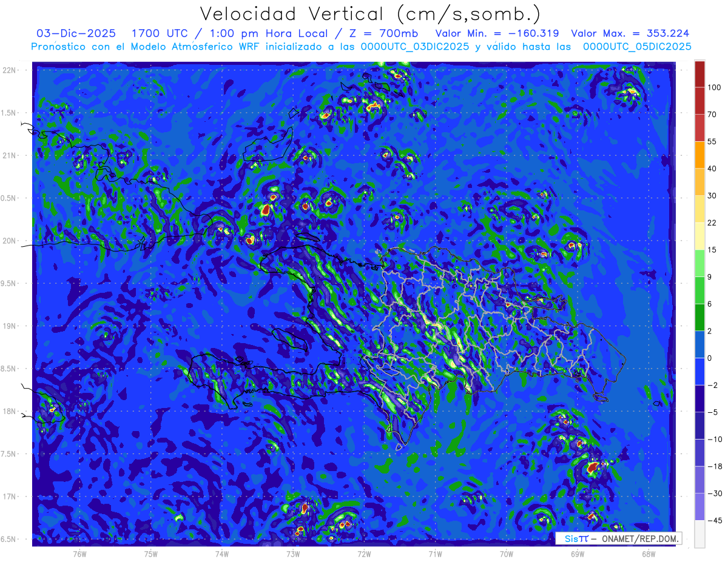Click the '17N' latitude label
728x562 pixels.
(10, 497)
